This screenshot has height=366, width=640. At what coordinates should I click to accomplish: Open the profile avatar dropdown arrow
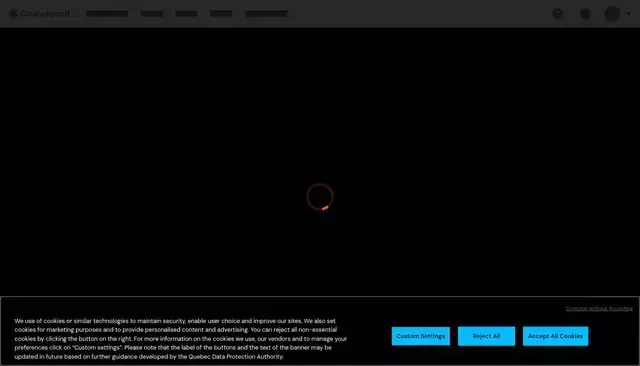[628, 14]
